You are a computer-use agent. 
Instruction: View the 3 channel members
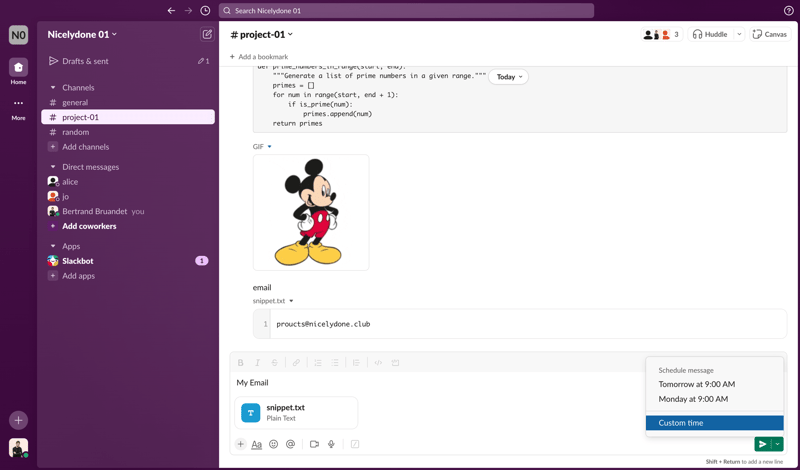(661, 34)
